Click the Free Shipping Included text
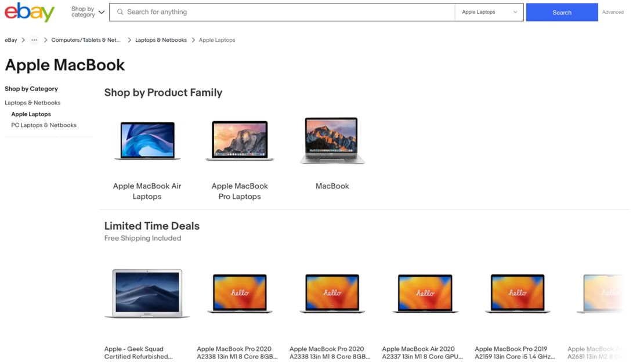Image resolution: width=644 pixels, height=362 pixels. (143, 238)
